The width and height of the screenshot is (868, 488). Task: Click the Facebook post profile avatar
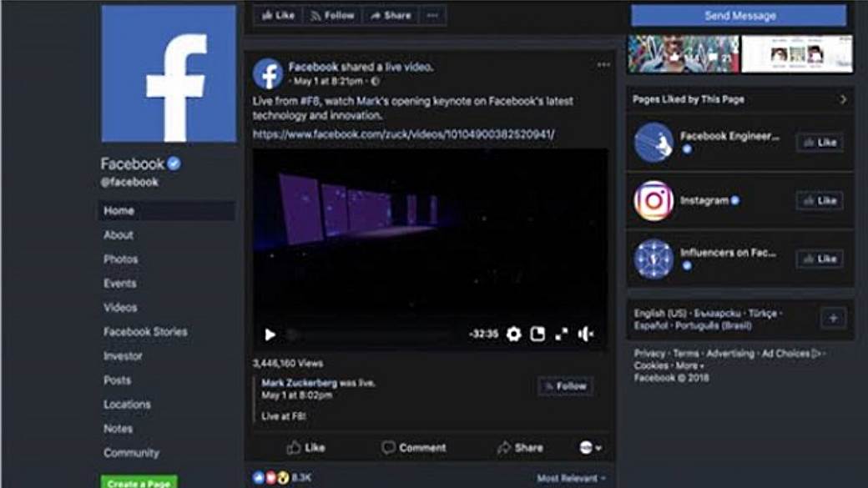[x=268, y=73]
